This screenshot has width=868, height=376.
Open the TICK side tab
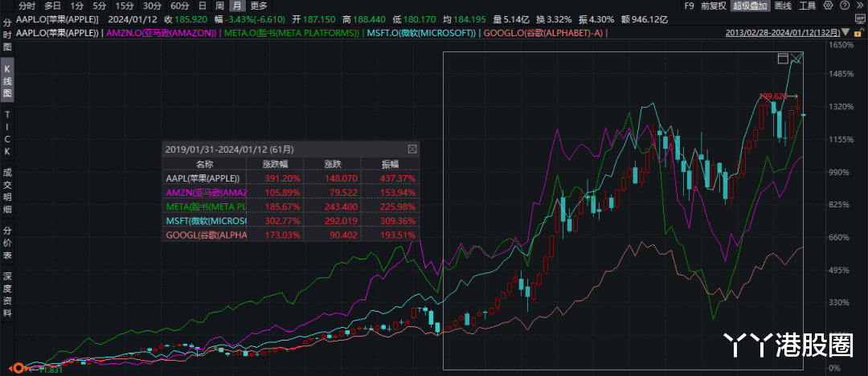pyautogui.click(x=7, y=133)
